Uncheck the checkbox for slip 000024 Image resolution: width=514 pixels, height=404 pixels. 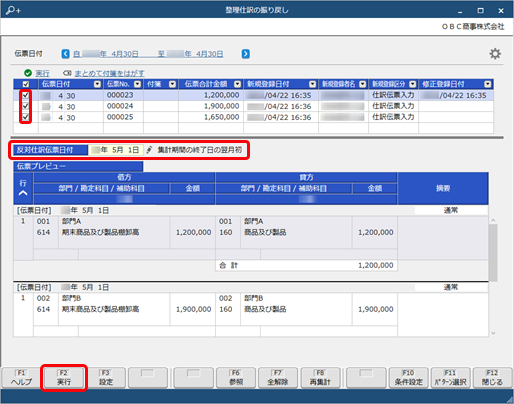26,106
